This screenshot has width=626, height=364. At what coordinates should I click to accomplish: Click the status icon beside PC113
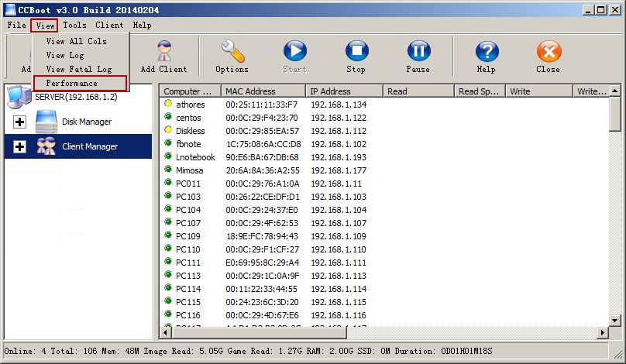[168, 275]
